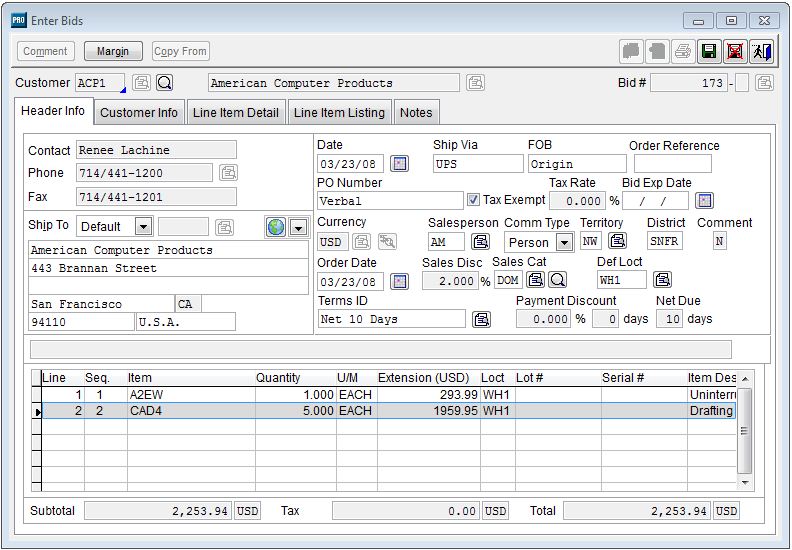Click the 443 Brannan Street address field
The height and width of the screenshot is (550, 792).
168,268
